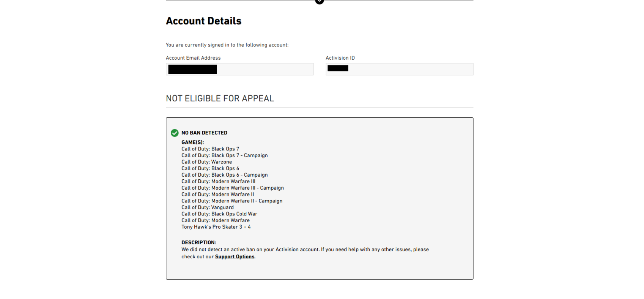Click the DESCRIPTION label
The width and height of the screenshot is (644, 299).
(x=199, y=242)
